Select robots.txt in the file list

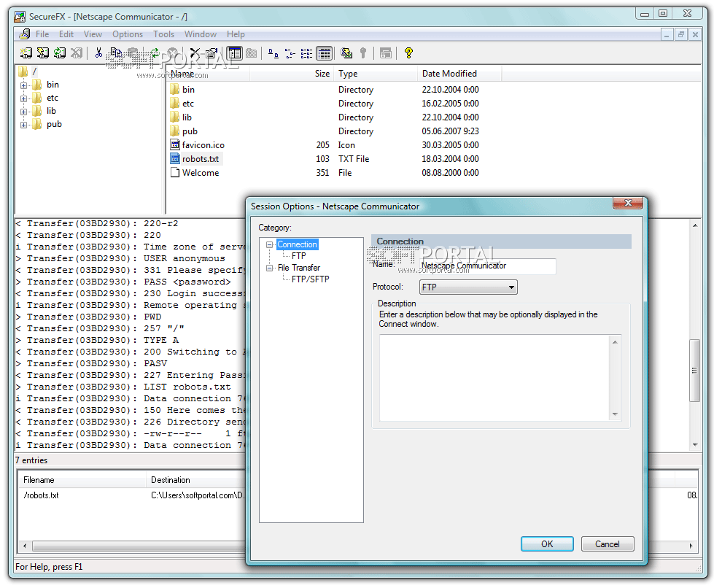click(x=201, y=159)
